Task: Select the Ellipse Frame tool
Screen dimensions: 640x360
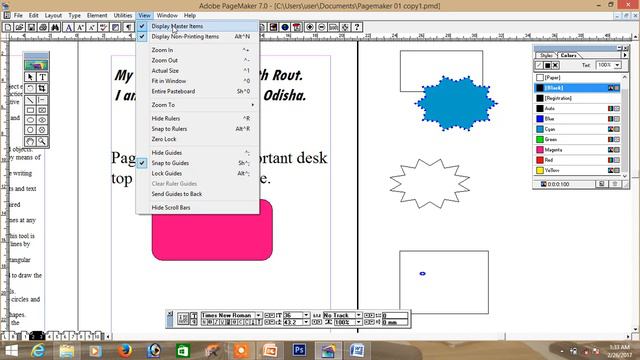Action: tap(42, 120)
